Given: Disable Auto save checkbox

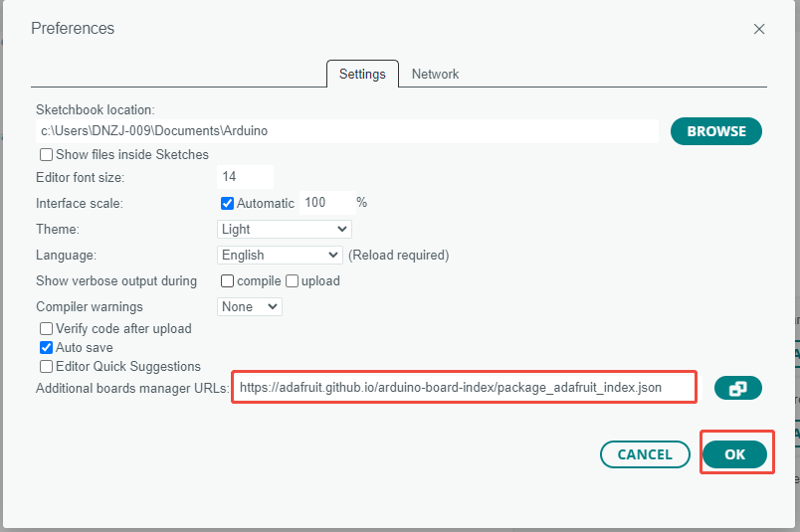Looking at the screenshot, I should (47, 347).
